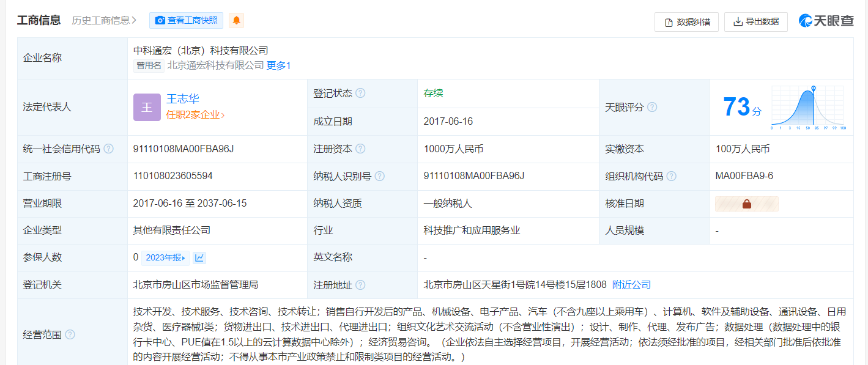This screenshot has width=868, height=365.
Task: Click enterprise type 其他有限责任公司
Action: 172,230
